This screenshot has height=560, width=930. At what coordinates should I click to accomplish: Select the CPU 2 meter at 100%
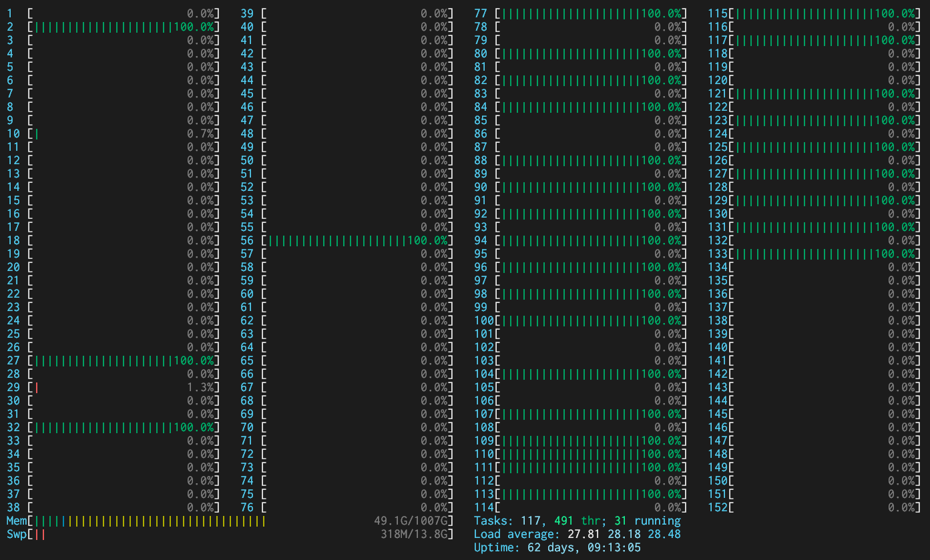120,27
